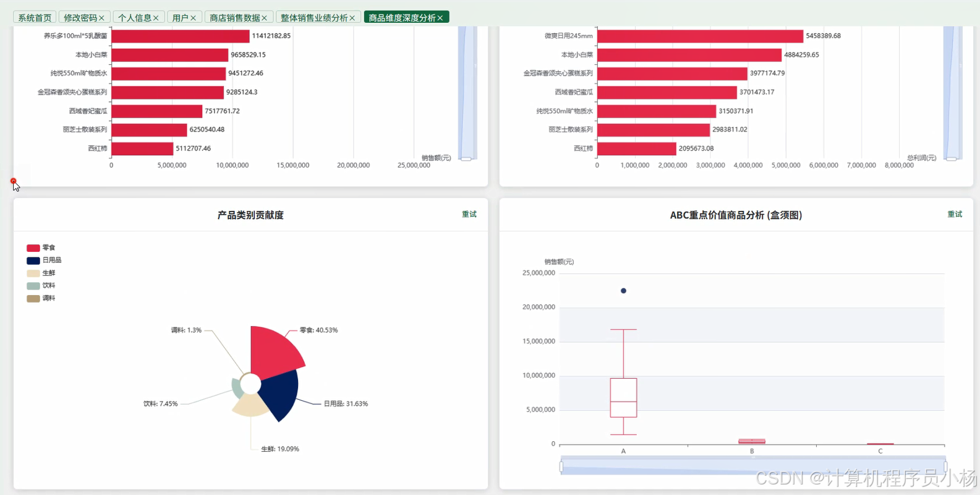Click the 日用品: 31.63% label
The height and width of the screenshot is (495, 980).
coord(346,404)
